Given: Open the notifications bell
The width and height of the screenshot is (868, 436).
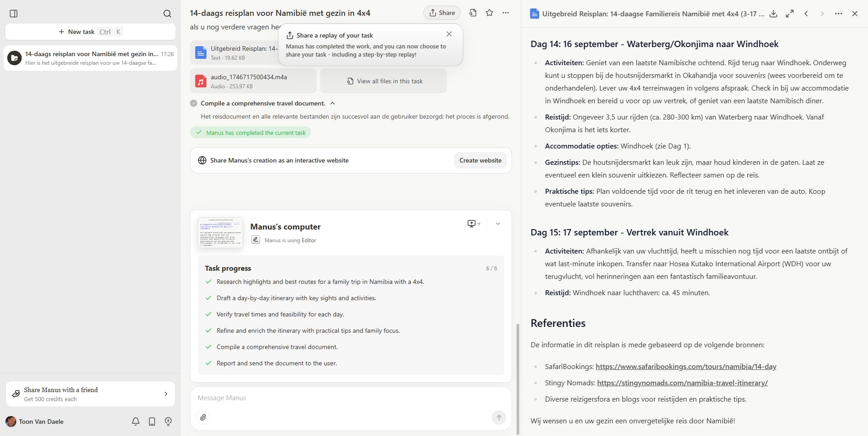Looking at the screenshot, I should (x=136, y=422).
